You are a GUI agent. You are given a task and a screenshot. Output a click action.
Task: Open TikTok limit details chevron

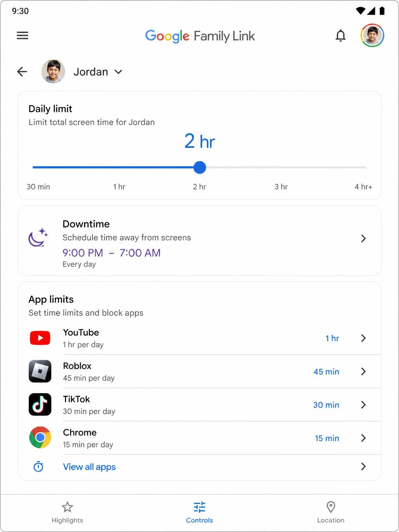click(363, 405)
